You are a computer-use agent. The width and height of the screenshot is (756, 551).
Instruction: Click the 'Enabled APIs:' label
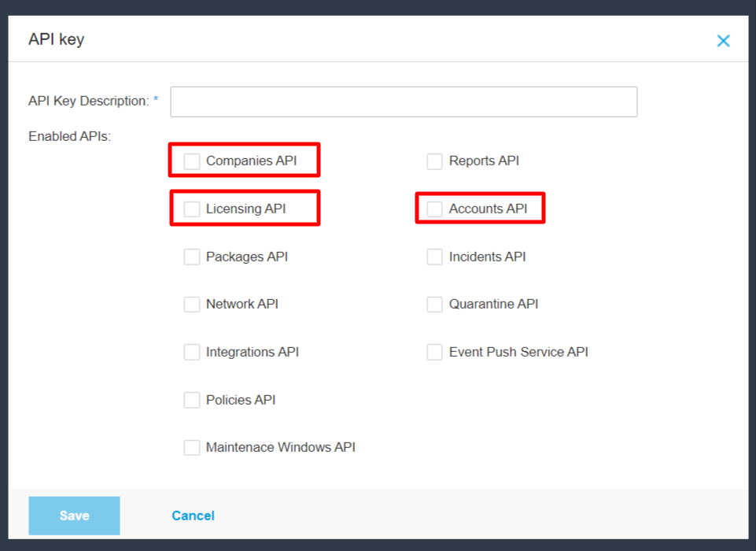69,136
